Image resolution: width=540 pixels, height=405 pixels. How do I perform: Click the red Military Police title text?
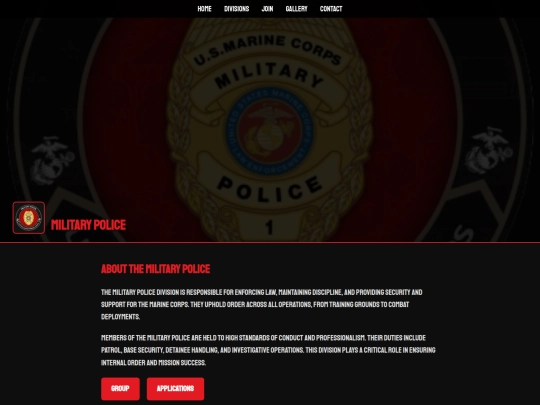pos(89,225)
